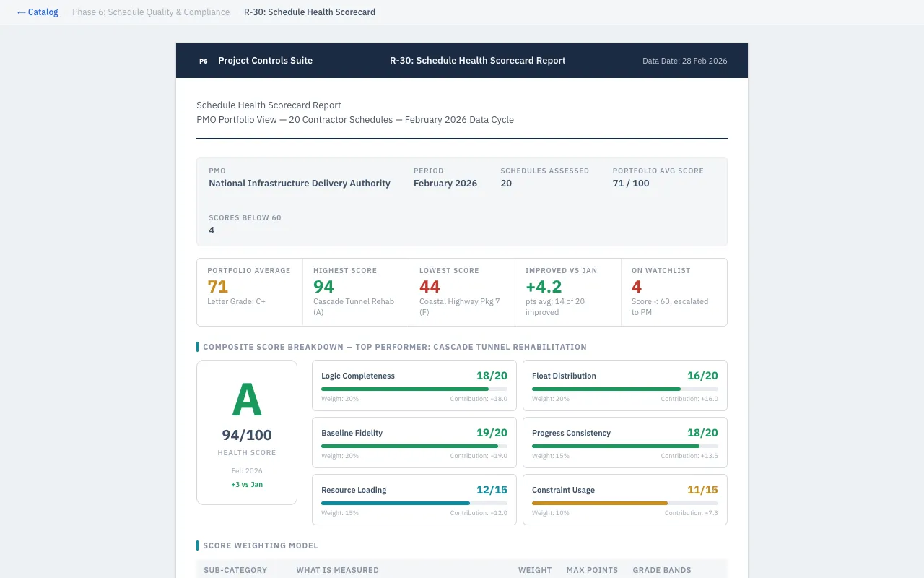Click the Highest Score 94 indicator
This screenshot has height=578, width=924.
pyautogui.click(x=355, y=292)
